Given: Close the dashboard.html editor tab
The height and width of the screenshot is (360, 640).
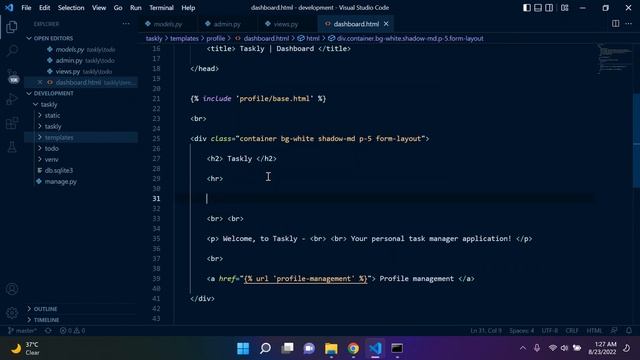Looking at the screenshot, I should (x=386, y=24).
